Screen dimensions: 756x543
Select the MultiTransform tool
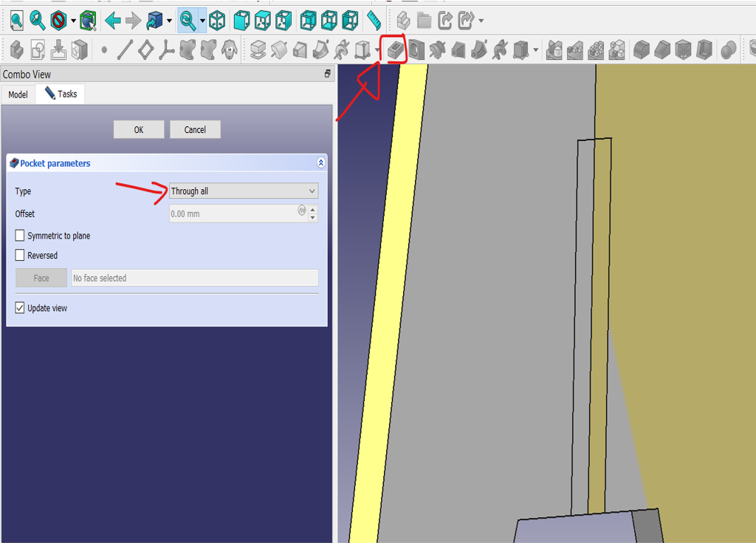[616, 49]
